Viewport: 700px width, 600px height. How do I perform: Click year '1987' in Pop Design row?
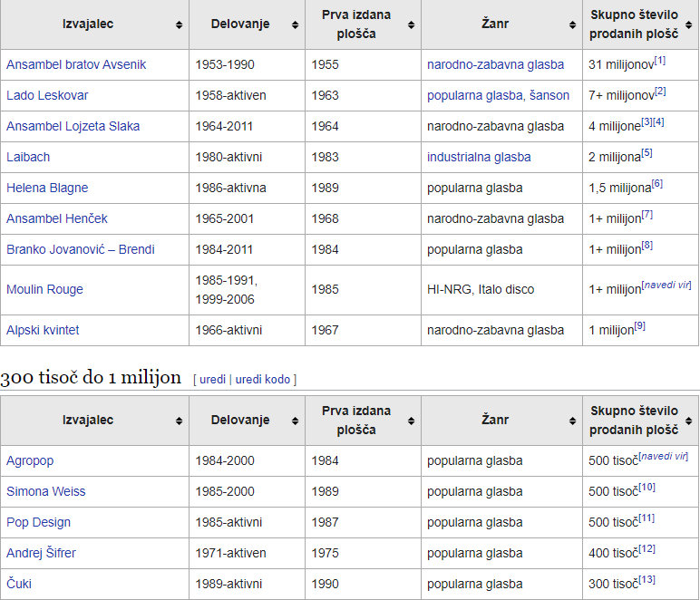(325, 522)
